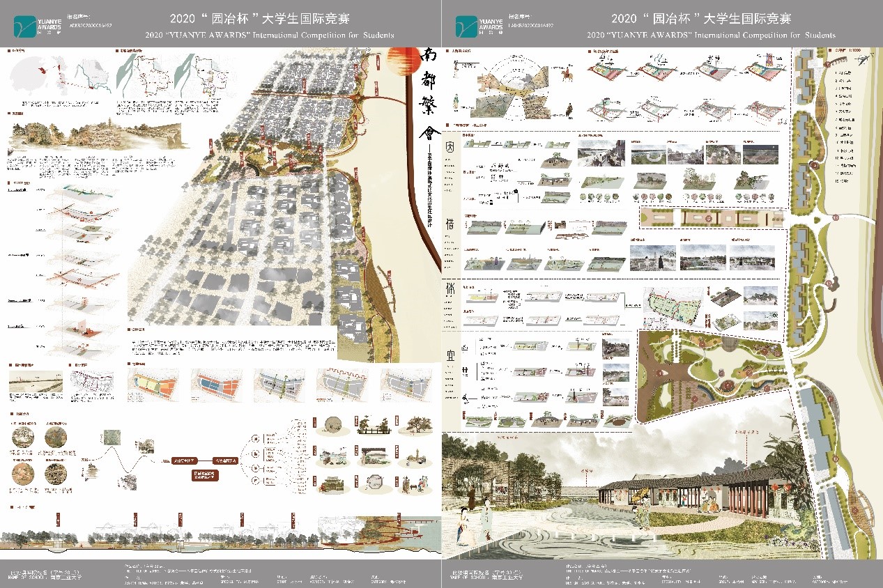Click the large 借 character section marker
The image size is (883, 588).
tap(451, 225)
